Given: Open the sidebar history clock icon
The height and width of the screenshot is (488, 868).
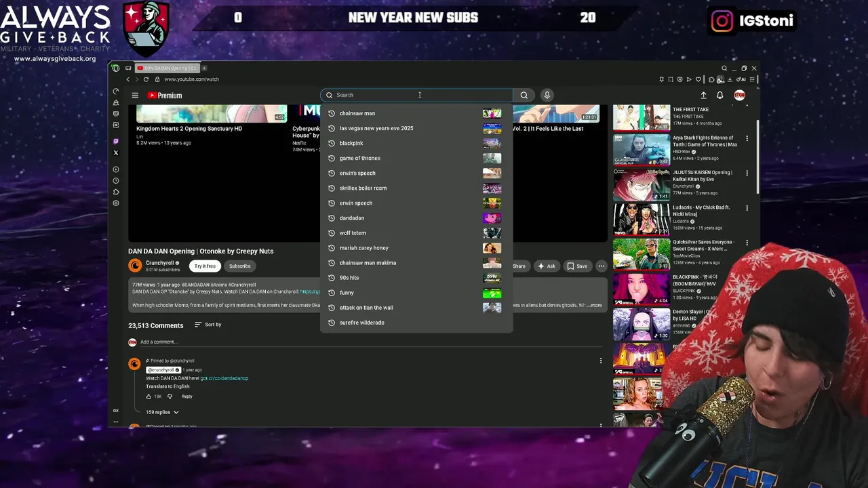Looking at the screenshot, I should 116,180.
